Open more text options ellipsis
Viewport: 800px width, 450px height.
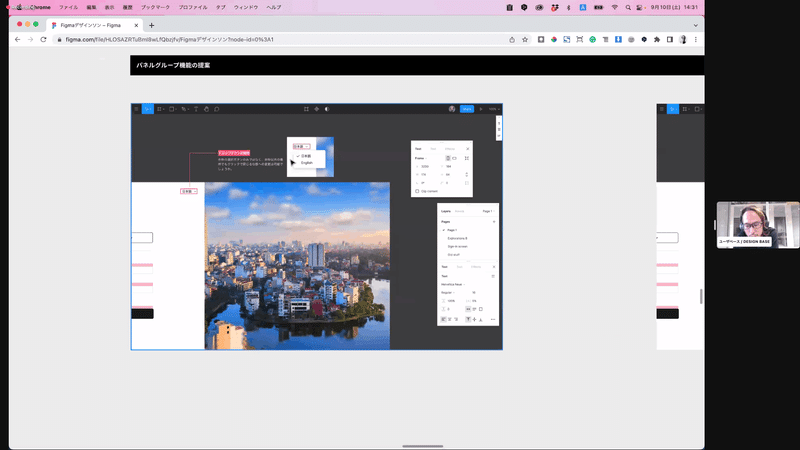(x=493, y=319)
